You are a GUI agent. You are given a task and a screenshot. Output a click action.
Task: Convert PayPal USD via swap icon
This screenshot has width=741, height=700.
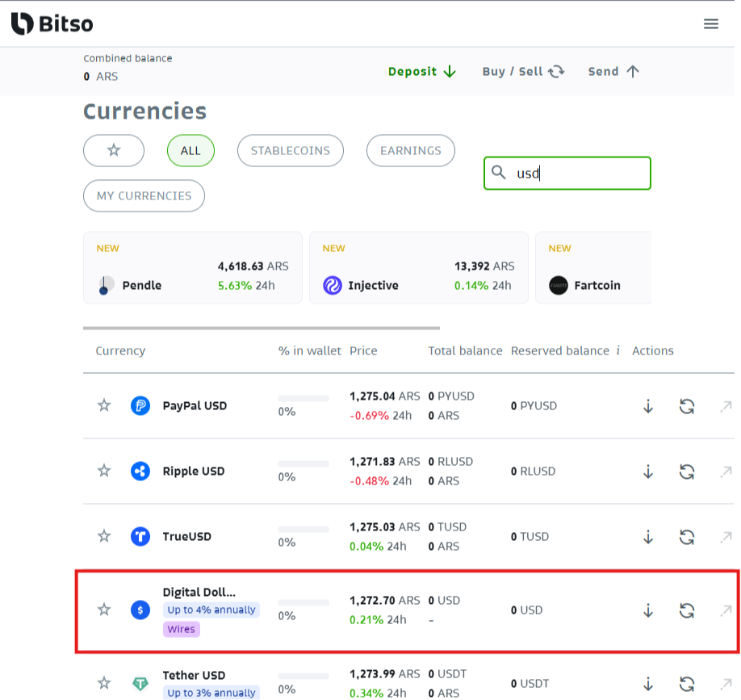point(687,406)
